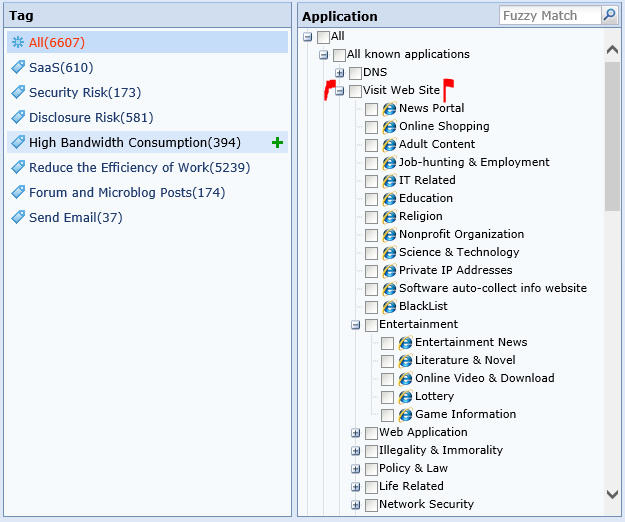625x522 pixels.
Task: Click the IE icon next to Lottery
Action: [x=405, y=396]
